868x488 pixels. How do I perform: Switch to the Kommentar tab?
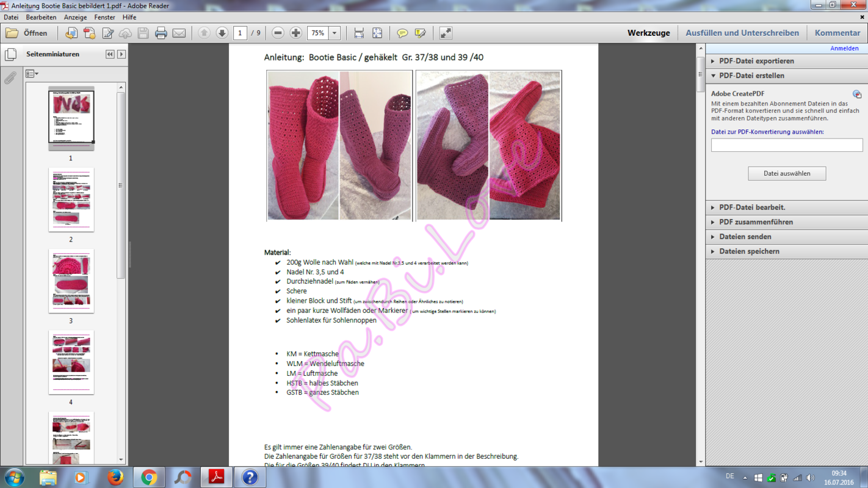[x=837, y=33]
